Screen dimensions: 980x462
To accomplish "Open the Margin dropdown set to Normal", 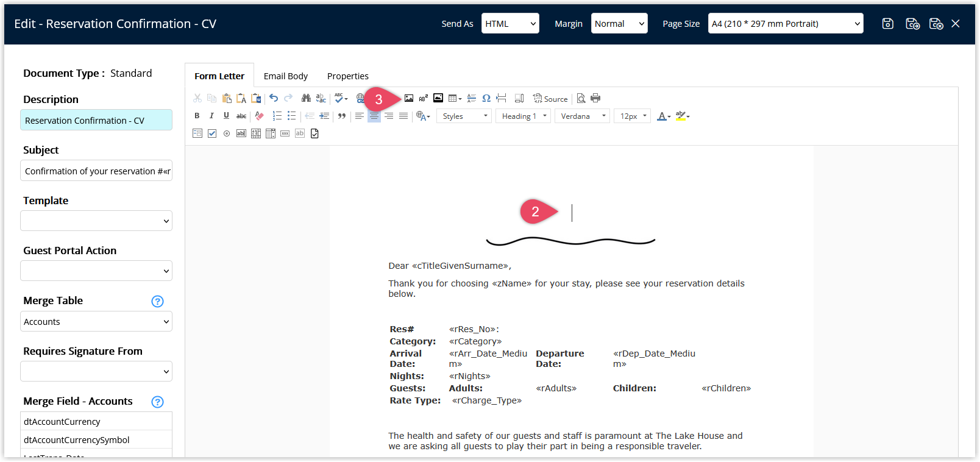I will pos(619,23).
